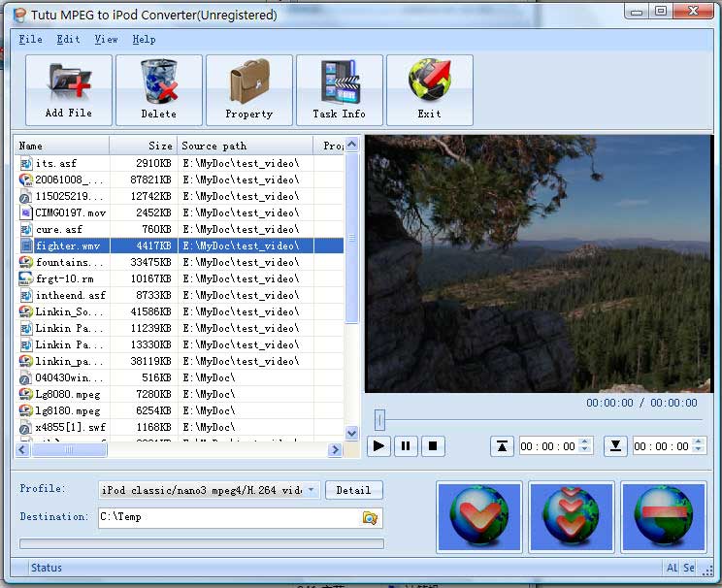Select the Lg8080.mpeg file
The height and width of the screenshot is (588, 722).
click(180, 394)
